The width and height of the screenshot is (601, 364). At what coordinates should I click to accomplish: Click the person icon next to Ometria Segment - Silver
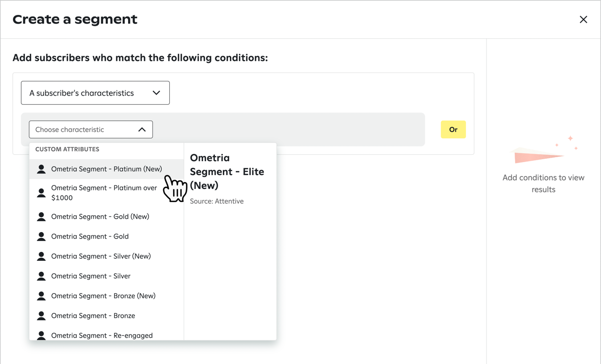[x=42, y=276]
